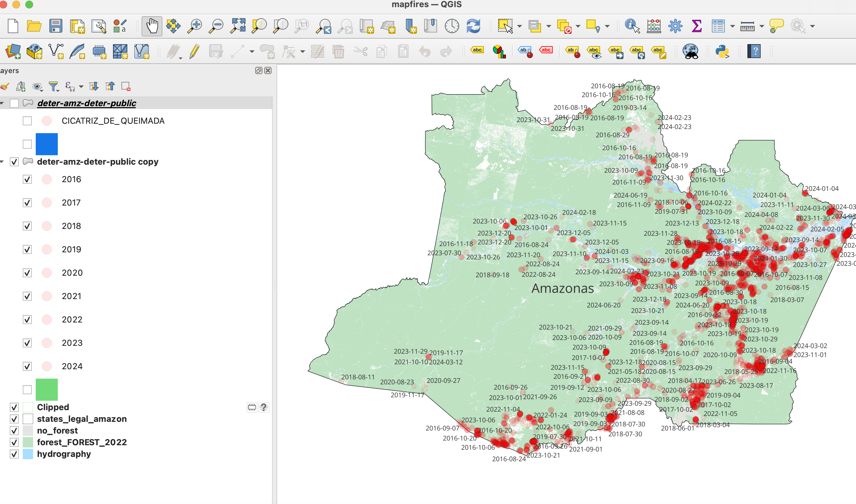The height and width of the screenshot is (504, 856).
Task: Expand all layer tree items
Action: (94, 87)
